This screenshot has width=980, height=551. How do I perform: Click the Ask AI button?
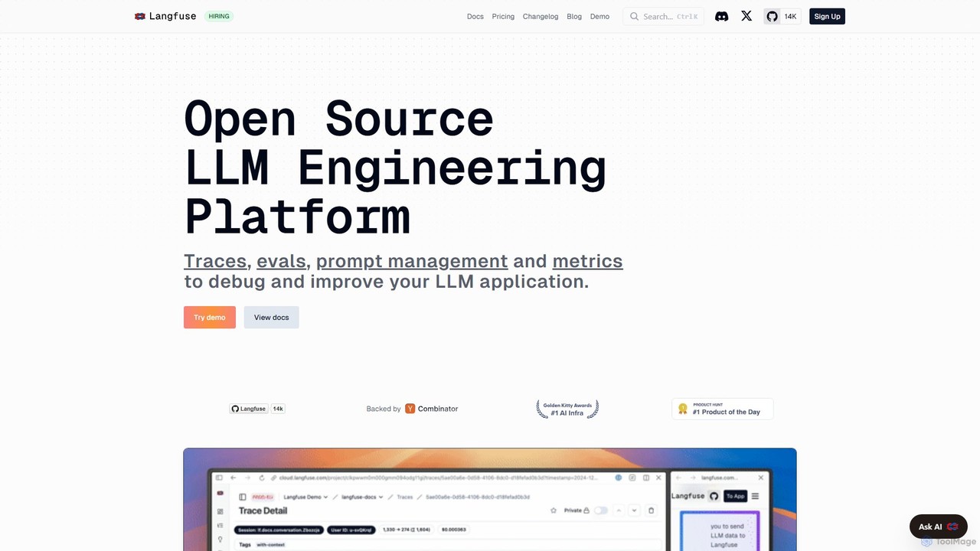[x=939, y=527]
